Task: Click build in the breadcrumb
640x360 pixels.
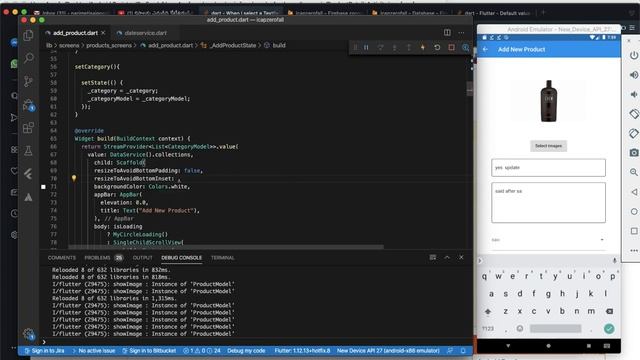Action: tap(279, 45)
